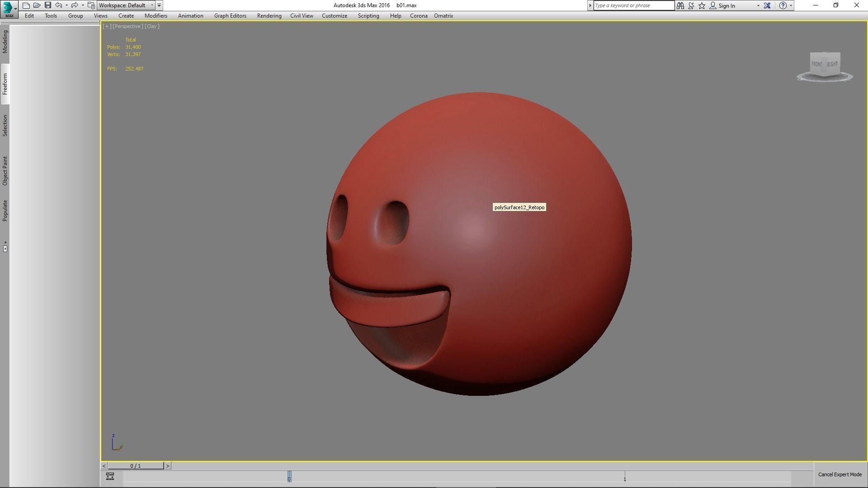Click the Project Folder icon in quick access toolbar
The width and height of the screenshot is (868, 488).
pos(91,5)
